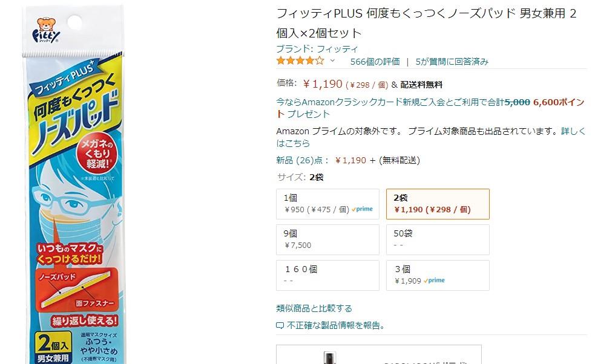Open the 5が質問に回答済み answered questions link
This screenshot has width=598, height=364.
[x=452, y=61]
